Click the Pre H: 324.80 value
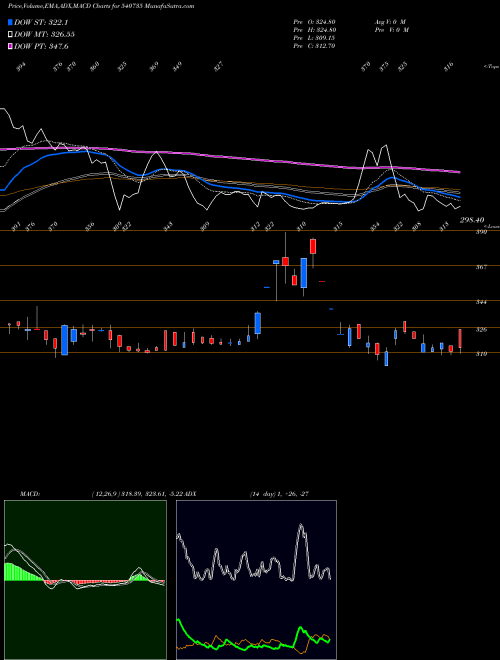The height and width of the screenshot is (660, 500). coord(314,30)
